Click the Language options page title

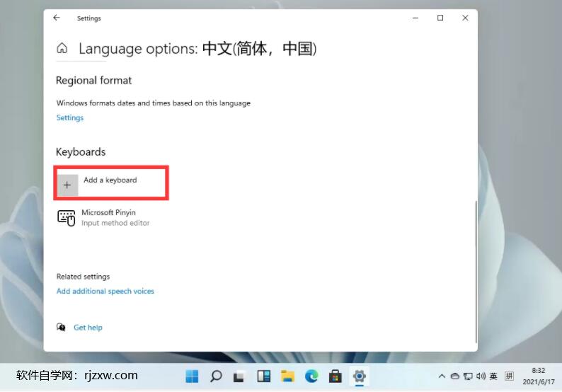click(197, 49)
